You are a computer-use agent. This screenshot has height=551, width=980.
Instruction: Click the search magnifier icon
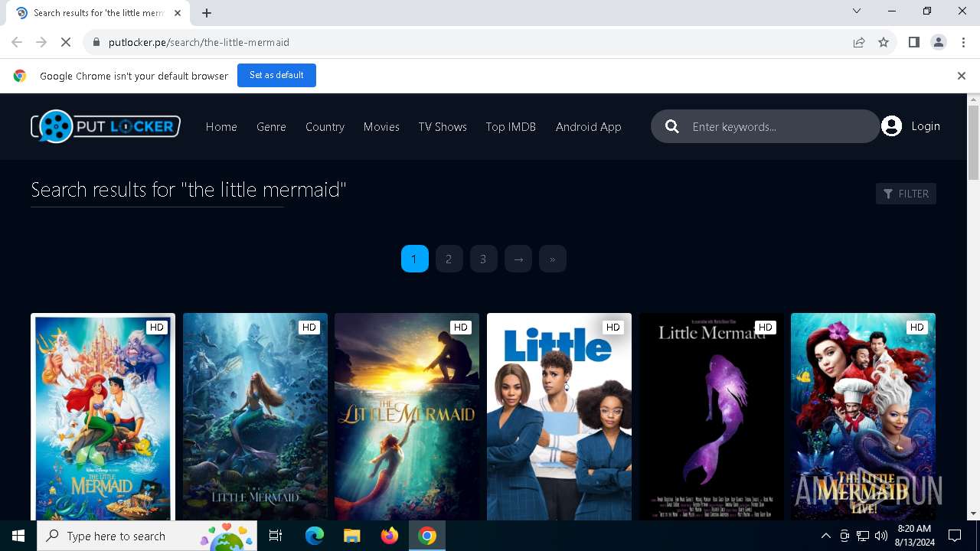pos(672,126)
